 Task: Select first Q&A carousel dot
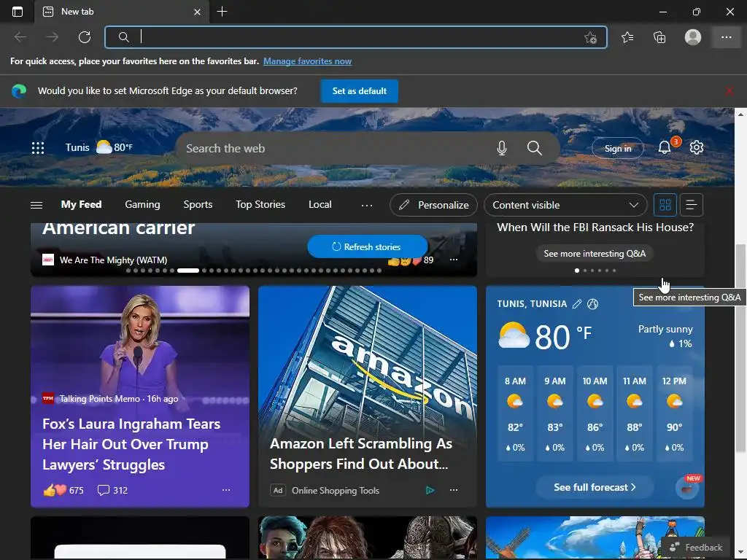pyautogui.click(x=577, y=271)
